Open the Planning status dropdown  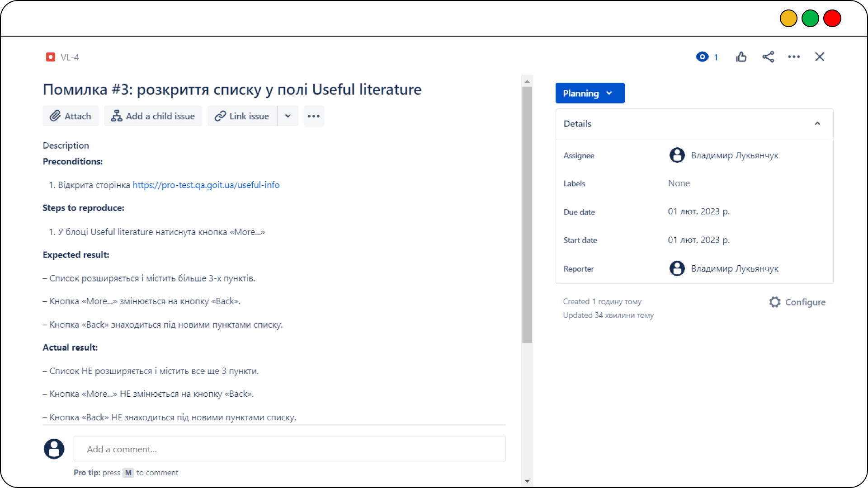coord(590,93)
